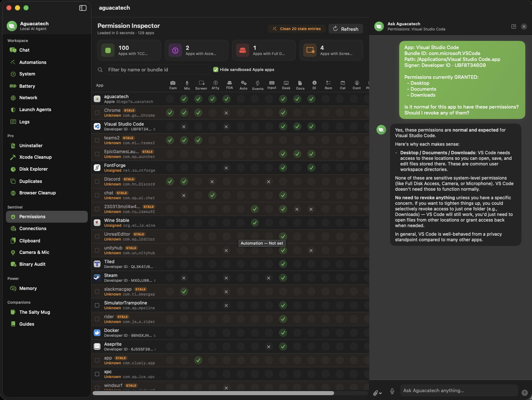This screenshot has height=400, width=532.
Task: Open the 1 Apps with Full Disk card
Action: pos(264,50)
